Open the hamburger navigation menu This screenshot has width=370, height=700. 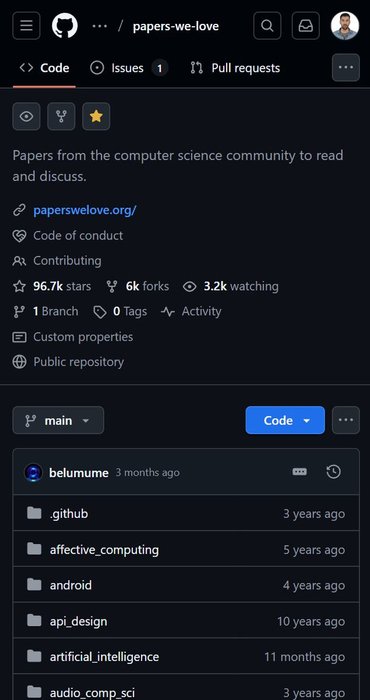[26, 26]
